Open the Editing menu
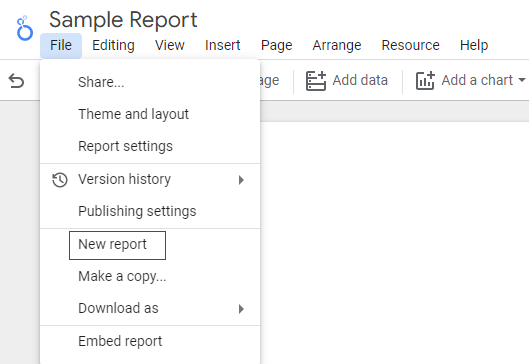The height and width of the screenshot is (364, 529). 113,46
